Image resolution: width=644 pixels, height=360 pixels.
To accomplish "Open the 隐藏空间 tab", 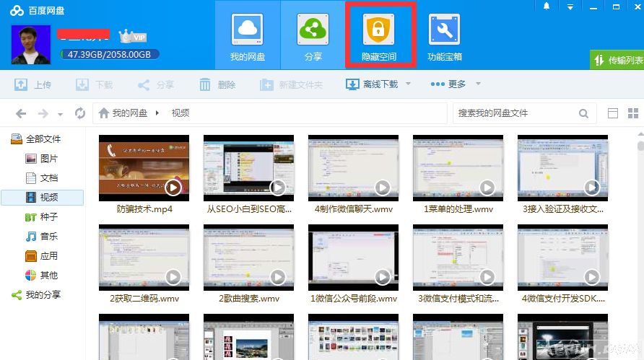I will pos(379,35).
